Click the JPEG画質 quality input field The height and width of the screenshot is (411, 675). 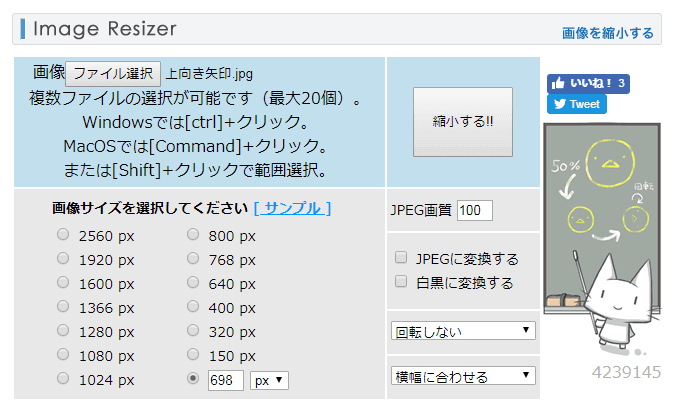pos(475,210)
